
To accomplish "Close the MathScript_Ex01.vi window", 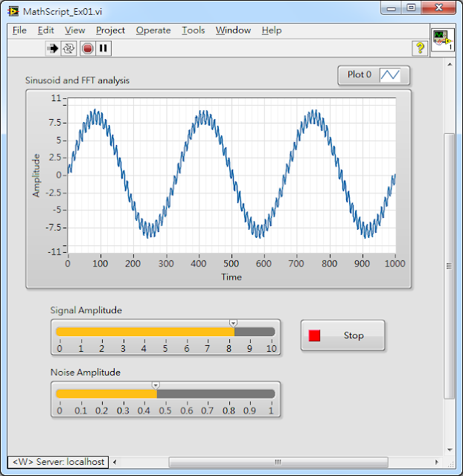I will [438, 8].
